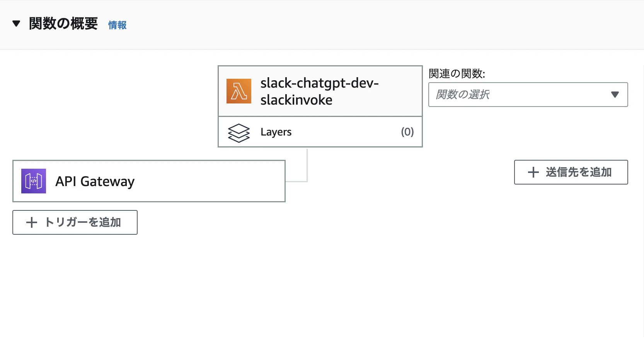Open the 関数の選択 dropdown field
The width and height of the screenshot is (644, 349).
[x=528, y=95]
